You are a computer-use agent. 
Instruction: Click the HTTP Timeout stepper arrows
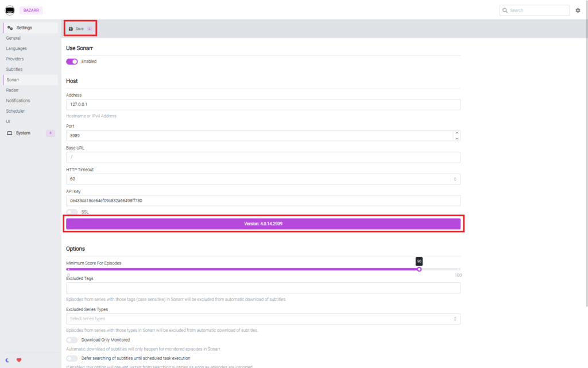[x=455, y=179]
